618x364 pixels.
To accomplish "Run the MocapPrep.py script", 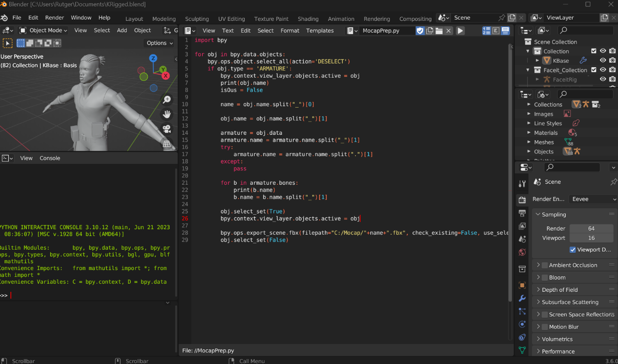I will pyautogui.click(x=460, y=31).
